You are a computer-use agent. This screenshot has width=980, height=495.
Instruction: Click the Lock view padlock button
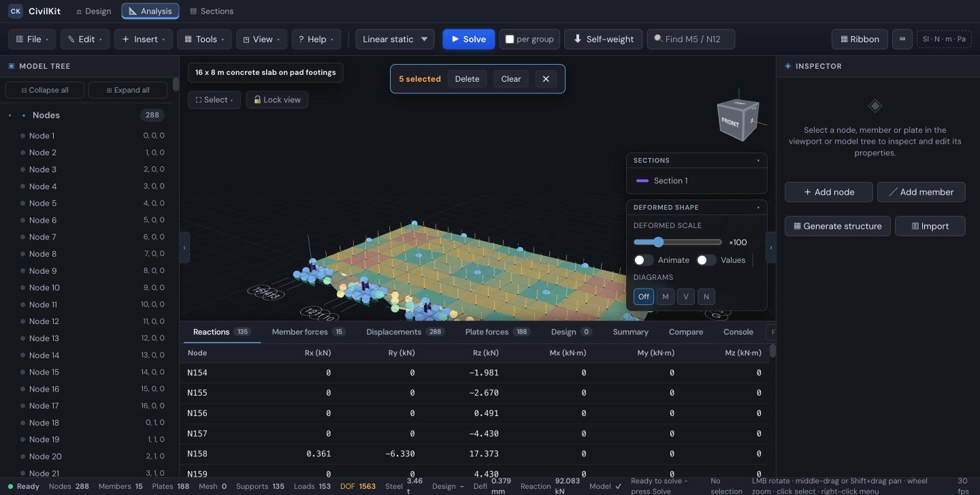pyautogui.click(x=277, y=99)
